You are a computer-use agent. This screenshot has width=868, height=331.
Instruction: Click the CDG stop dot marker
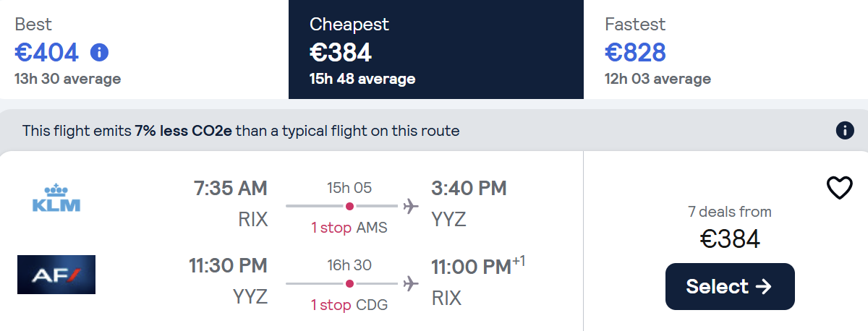point(349,284)
